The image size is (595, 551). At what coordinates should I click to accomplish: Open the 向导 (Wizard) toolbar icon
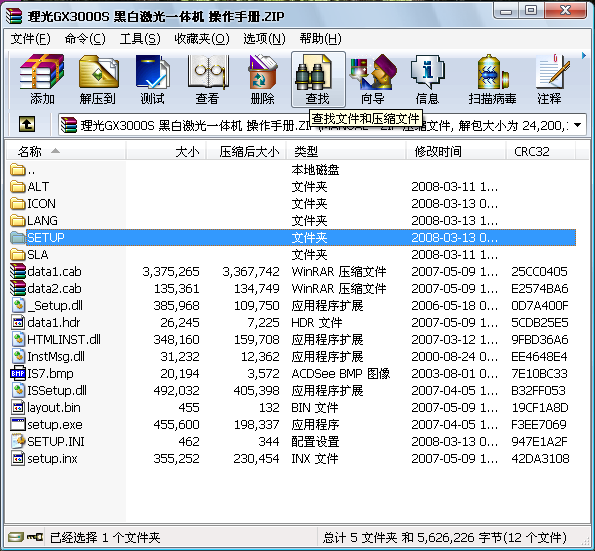click(x=373, y=72)
